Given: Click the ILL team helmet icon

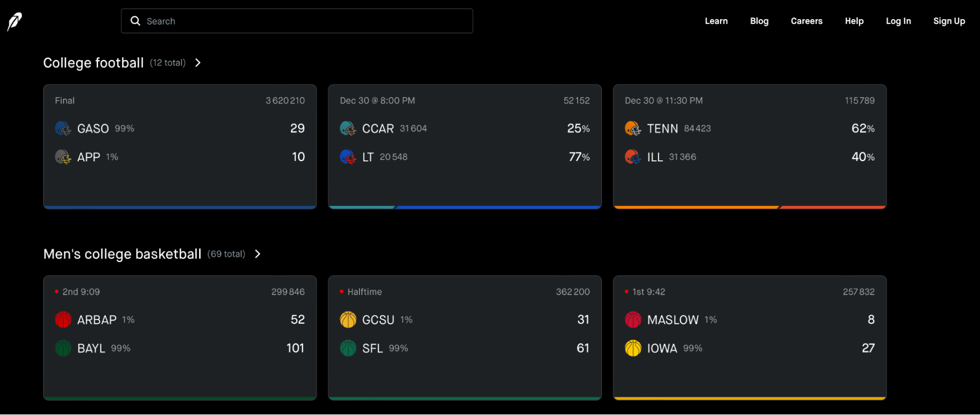Looking at the screenshot, I should click(632, 157).
